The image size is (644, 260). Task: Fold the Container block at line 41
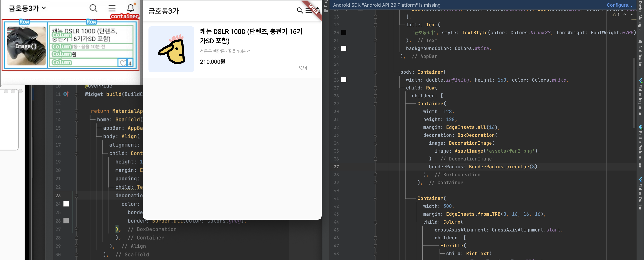pyautogui.click(x=375, y=198)
